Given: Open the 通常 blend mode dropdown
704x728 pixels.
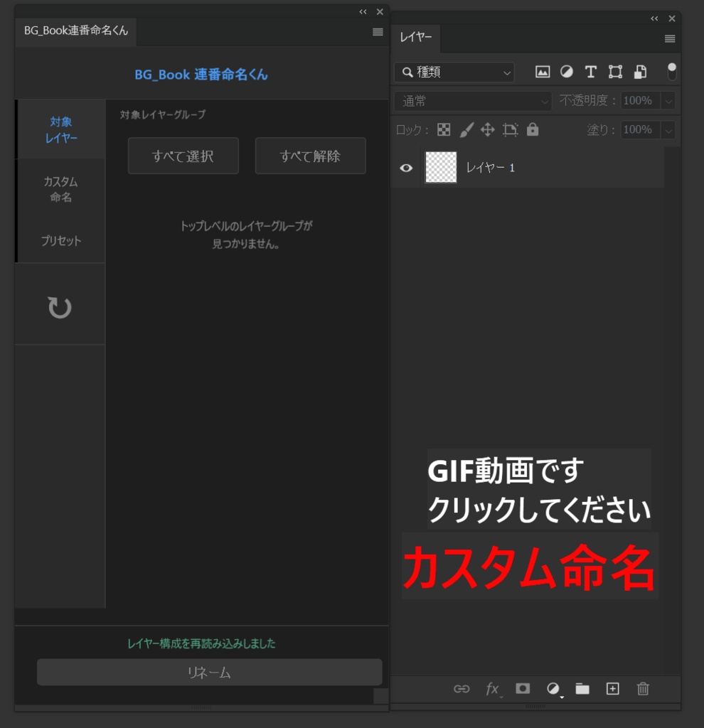Looking at the screenshot, I should coord(473,101).
